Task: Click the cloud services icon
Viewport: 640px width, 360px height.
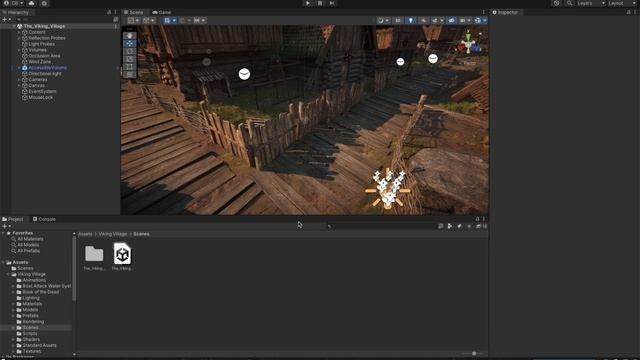Action: (31, 3)
